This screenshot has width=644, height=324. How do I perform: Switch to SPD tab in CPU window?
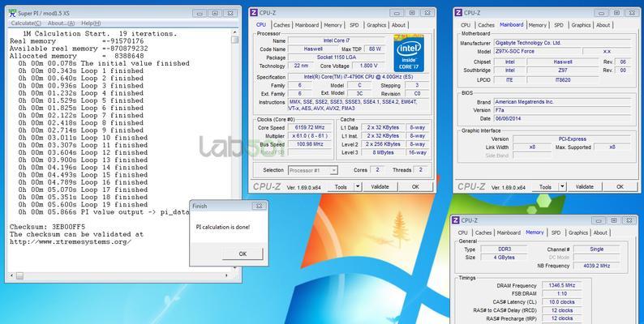coord(354,25)
